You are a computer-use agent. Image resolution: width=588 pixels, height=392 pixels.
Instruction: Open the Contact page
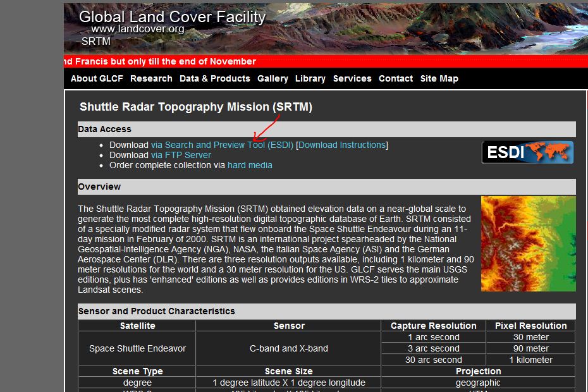click(395, 78)
